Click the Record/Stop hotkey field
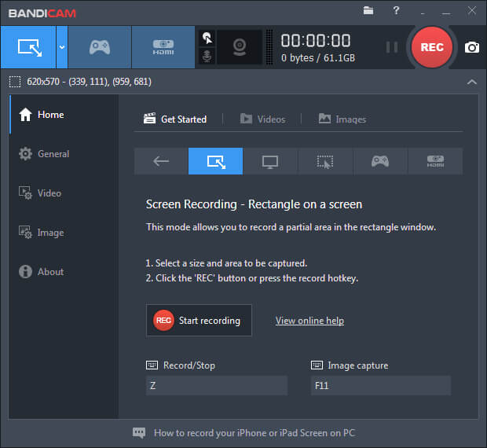487x448 pixels. (217, 386)
